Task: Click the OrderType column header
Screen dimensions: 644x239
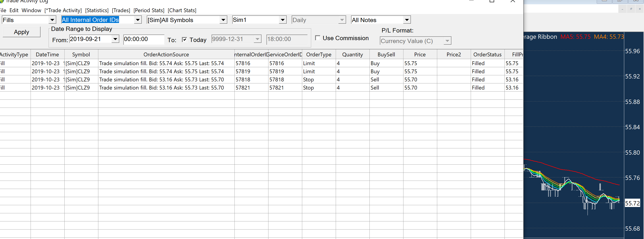Action: tap(319, 54)
